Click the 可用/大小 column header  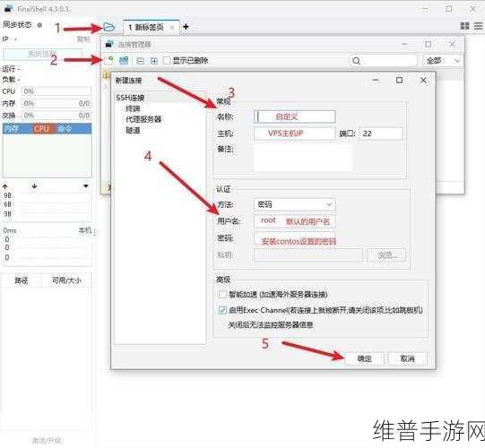[66, 280]
